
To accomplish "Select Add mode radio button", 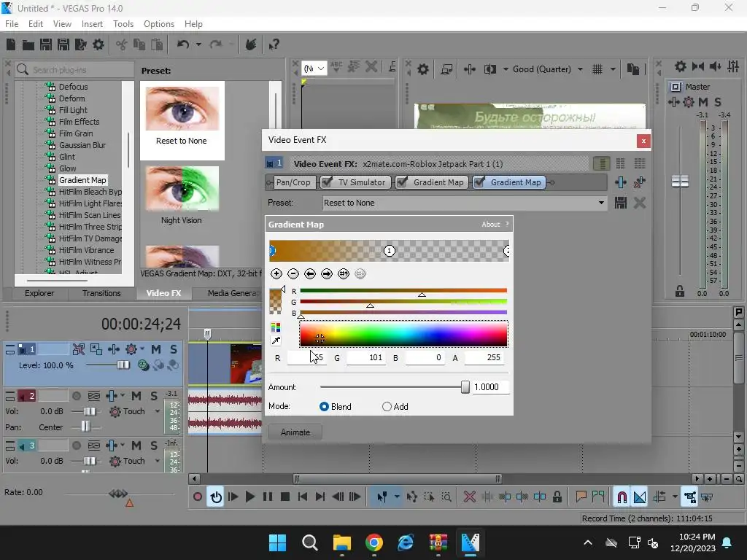I will click(x=387, y=407).
